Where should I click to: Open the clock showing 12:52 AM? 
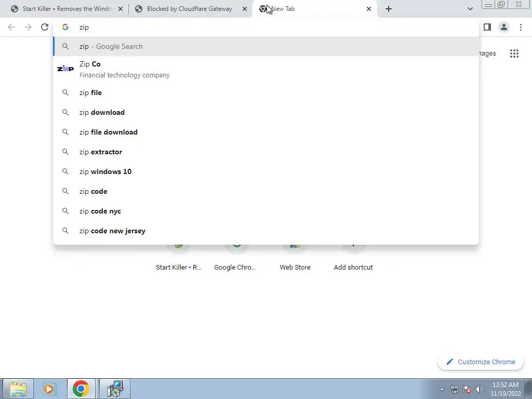coord(505,389)
